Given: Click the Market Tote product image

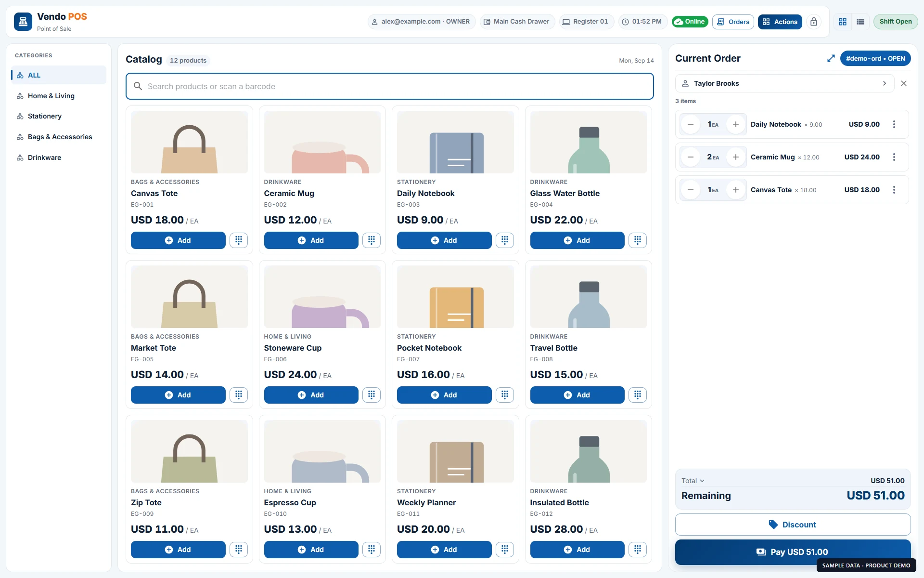Looking at the screenshot, I should 189,297.
